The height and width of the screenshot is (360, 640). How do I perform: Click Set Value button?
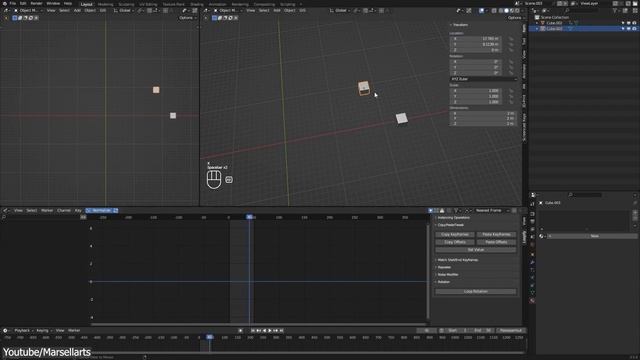(476, 249)
